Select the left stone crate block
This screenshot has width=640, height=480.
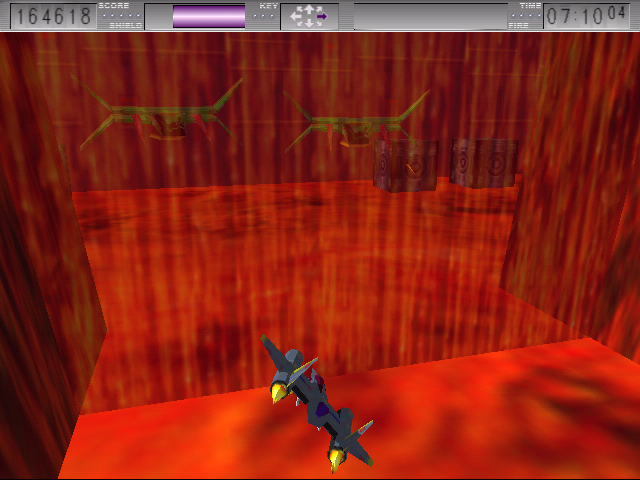pyautogui.click(x=406, y=165)
